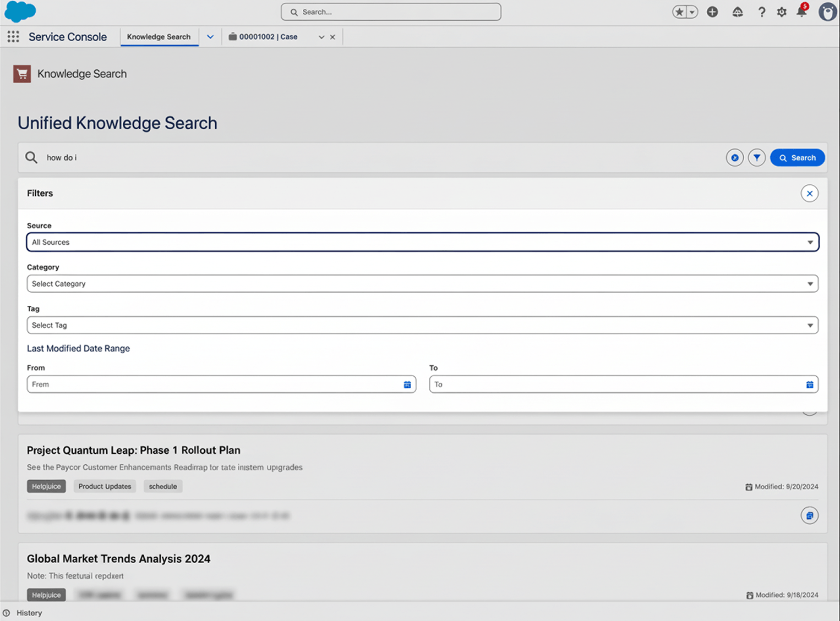Close the Filters panel

(809, 193)
